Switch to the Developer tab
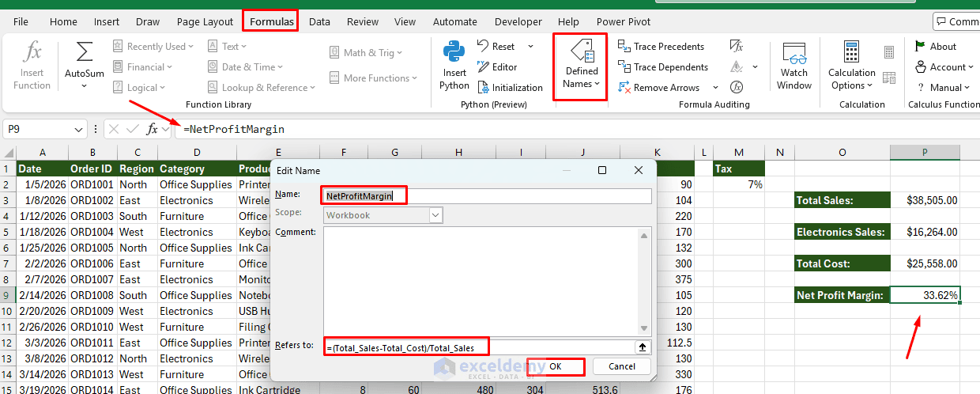The width and height of the screenshot is (980, 394). point(520,21)
